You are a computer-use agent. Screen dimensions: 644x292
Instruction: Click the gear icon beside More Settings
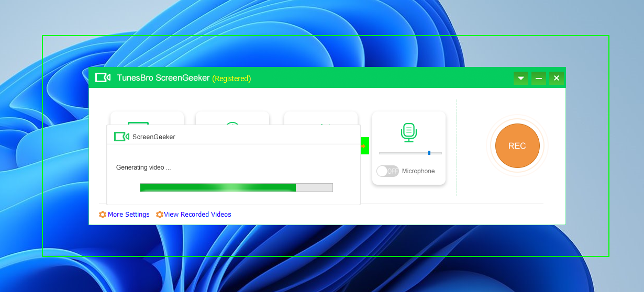tap(103, 215)
